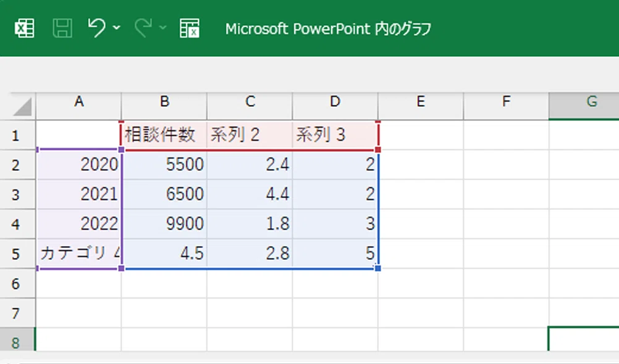Click red range handle below 系列 3
The width and height of the screenshot is (619, 364).
tap(378, 149)
